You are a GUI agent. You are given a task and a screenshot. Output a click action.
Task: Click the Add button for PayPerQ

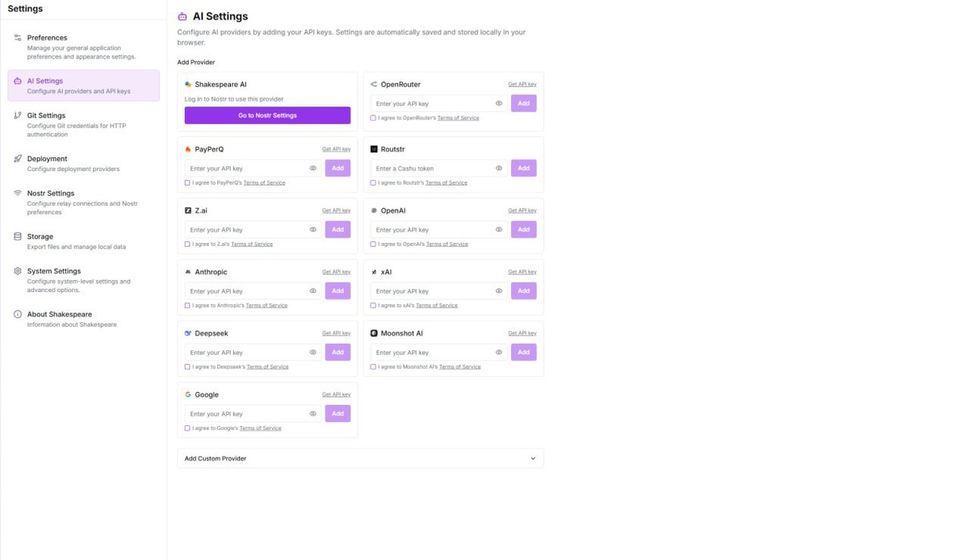(x=338, y=168)
